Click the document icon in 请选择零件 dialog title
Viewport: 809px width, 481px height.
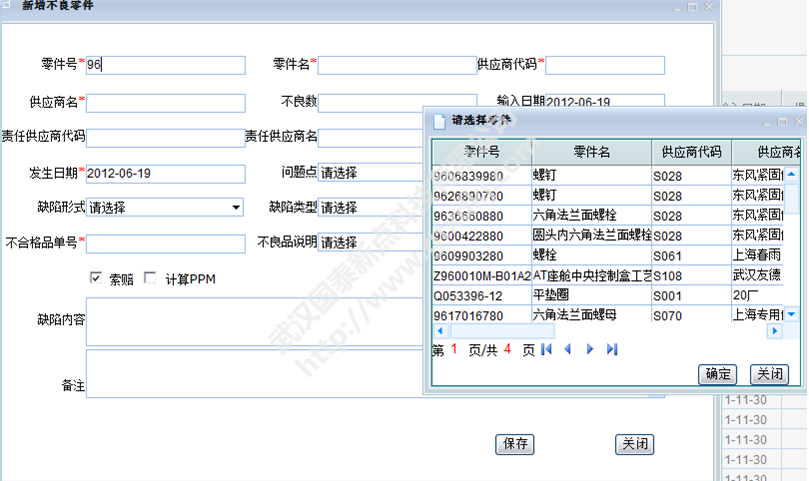[x=438, y=121]
